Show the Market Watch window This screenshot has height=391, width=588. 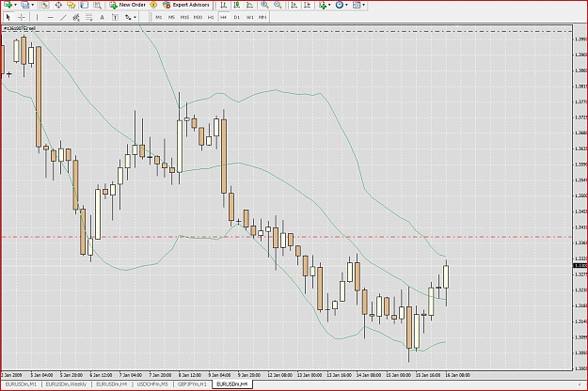click(45, 5)
